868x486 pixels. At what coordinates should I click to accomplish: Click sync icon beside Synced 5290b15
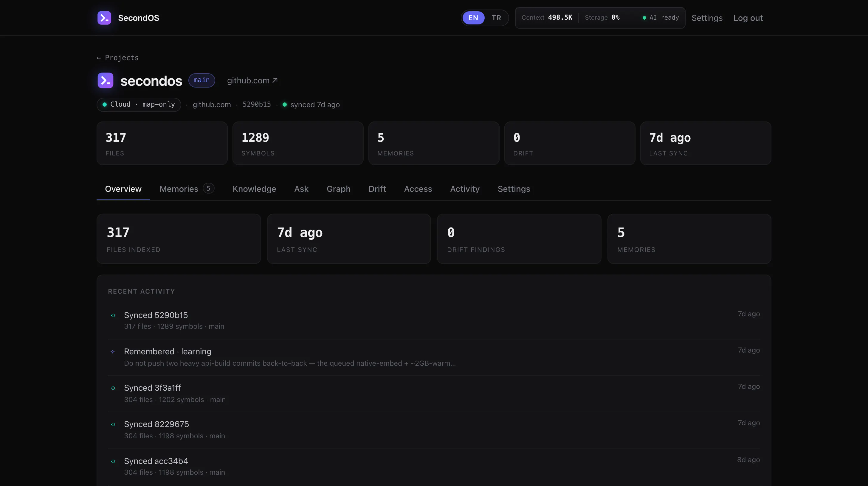113,315
